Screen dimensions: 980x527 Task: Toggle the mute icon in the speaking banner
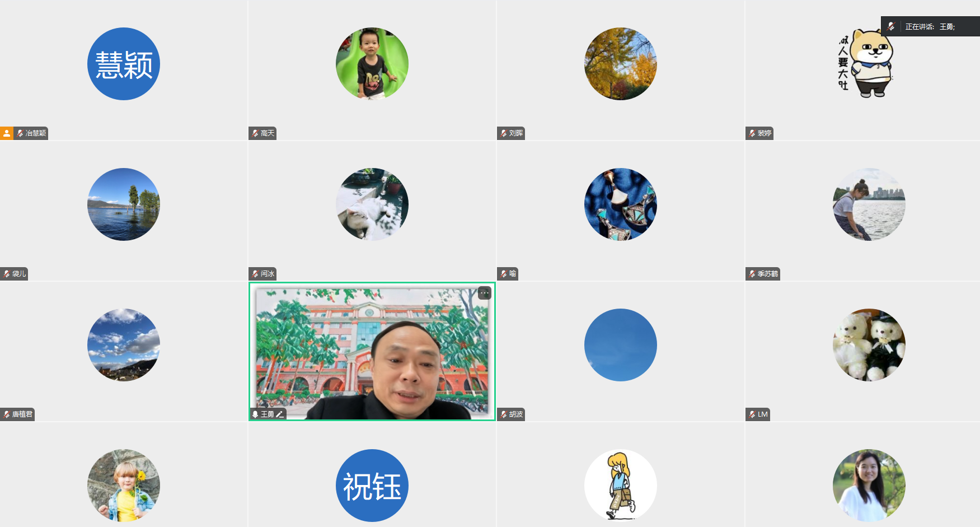[x=891, y=26]
